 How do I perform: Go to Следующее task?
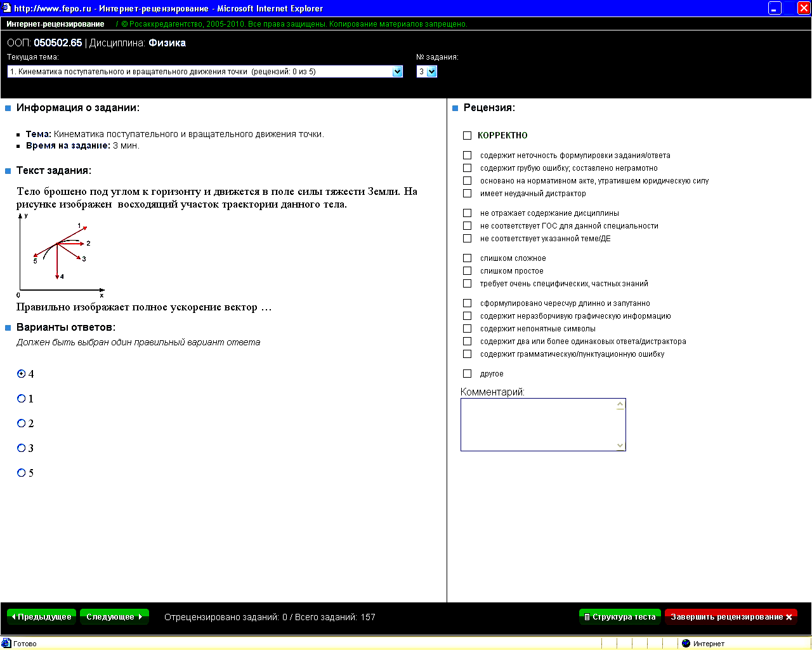tap(114, 616)
